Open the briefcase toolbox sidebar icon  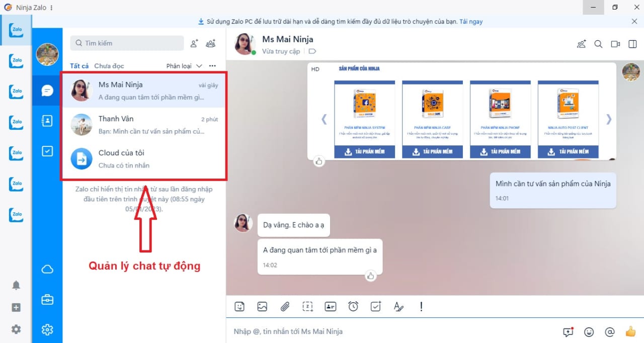[x=47, y=300]
